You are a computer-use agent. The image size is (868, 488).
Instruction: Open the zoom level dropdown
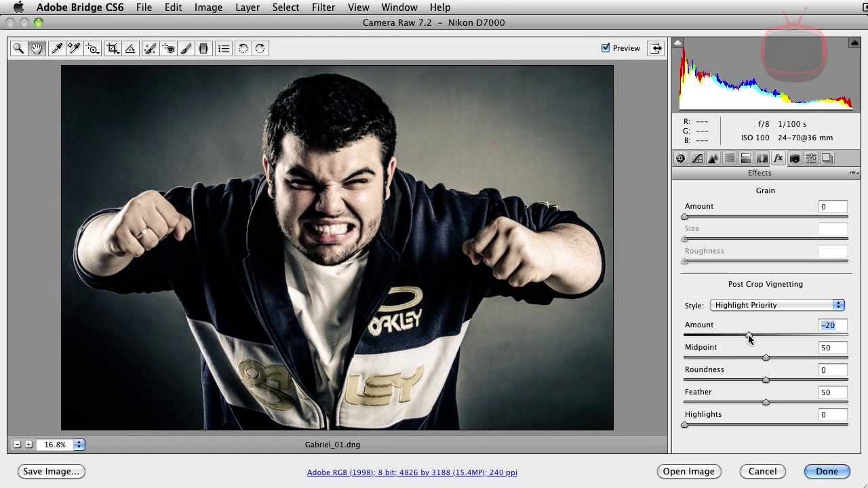point(79,445)
